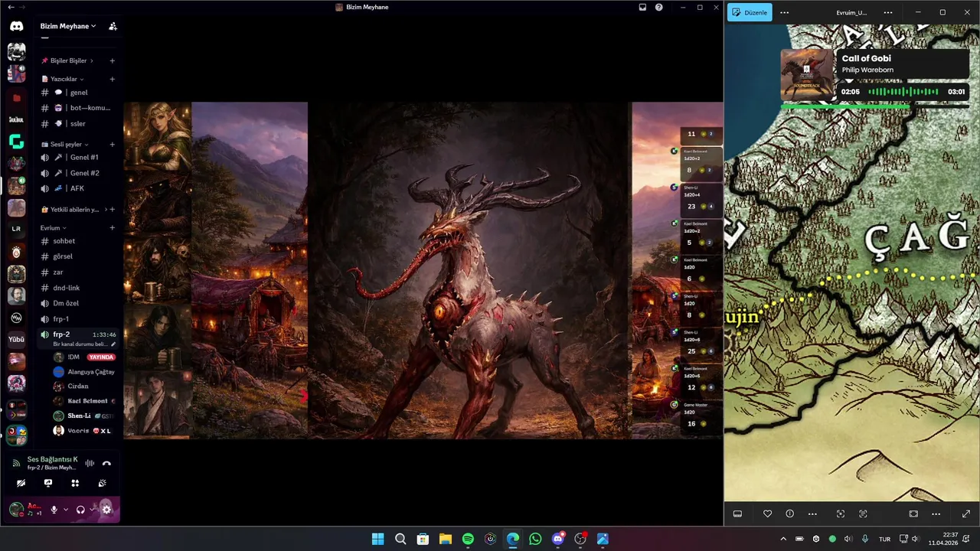This screenshot has height=551, width=980.
Task: Open headphones output options arrow
Action: tap(93, 510)
